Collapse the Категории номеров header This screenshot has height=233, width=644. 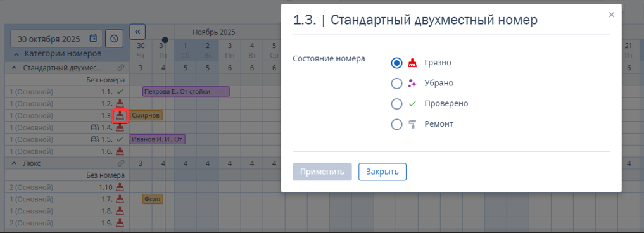click(x=16, y=54)
